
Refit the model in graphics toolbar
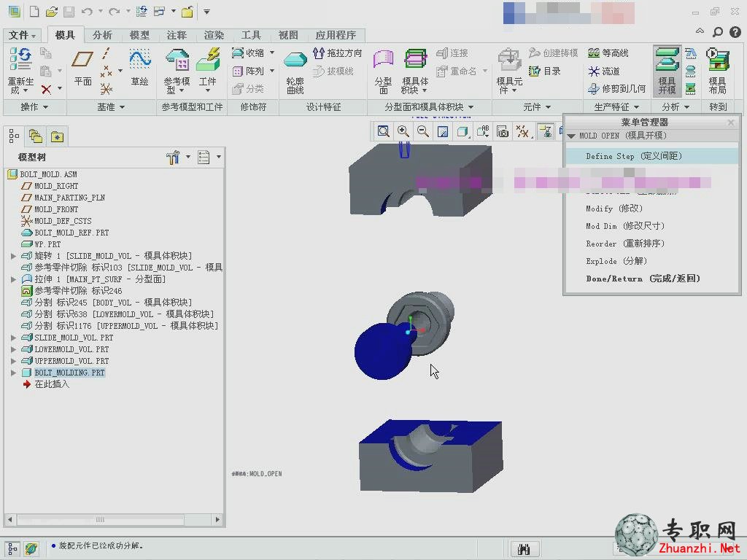(384, 131)
